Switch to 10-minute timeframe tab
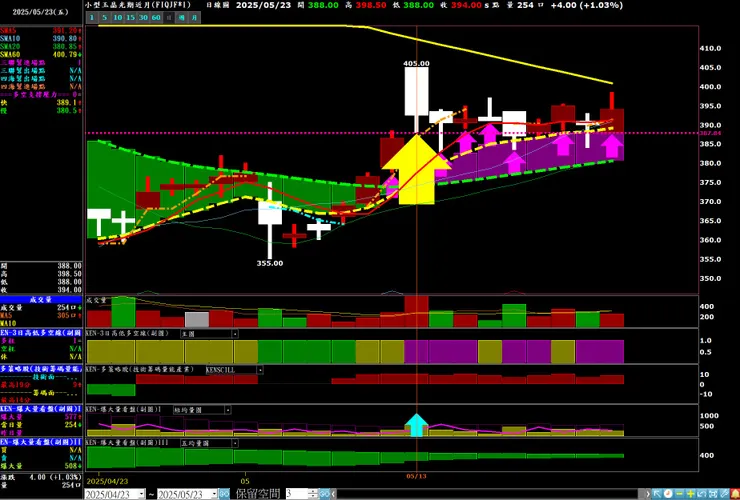Image resolution: width=740 pixels, height=500 pixels. point(118,17)
